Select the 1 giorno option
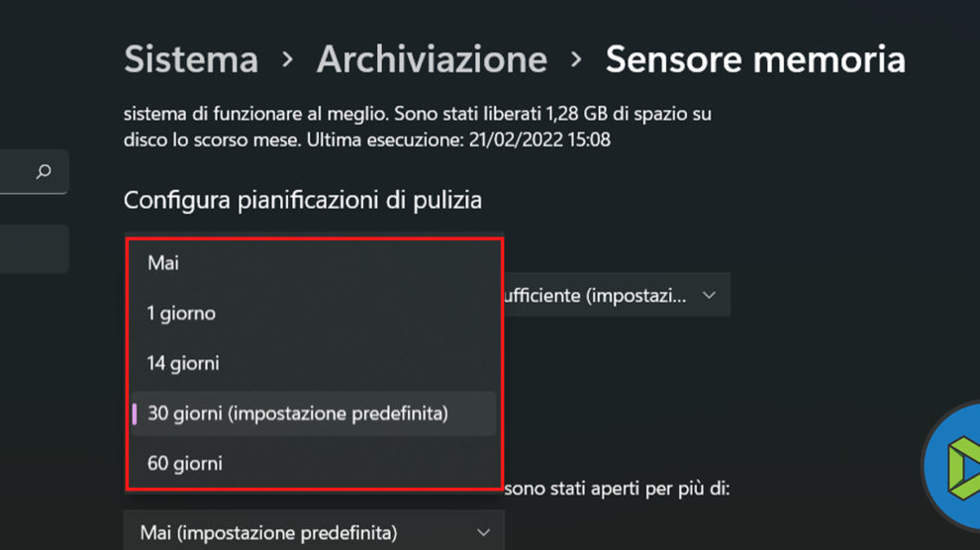The height and width of the screenshot is (550, 980). [x=181, y=314]
